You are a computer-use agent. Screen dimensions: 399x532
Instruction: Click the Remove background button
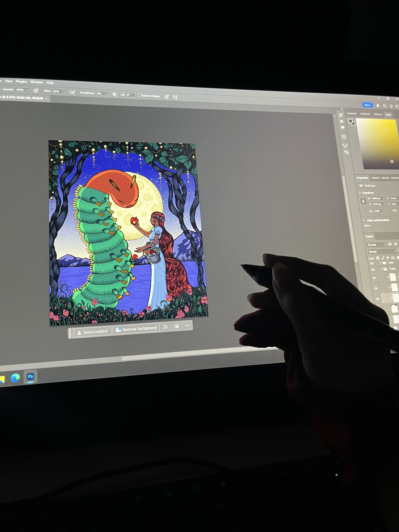coord(136,329)
